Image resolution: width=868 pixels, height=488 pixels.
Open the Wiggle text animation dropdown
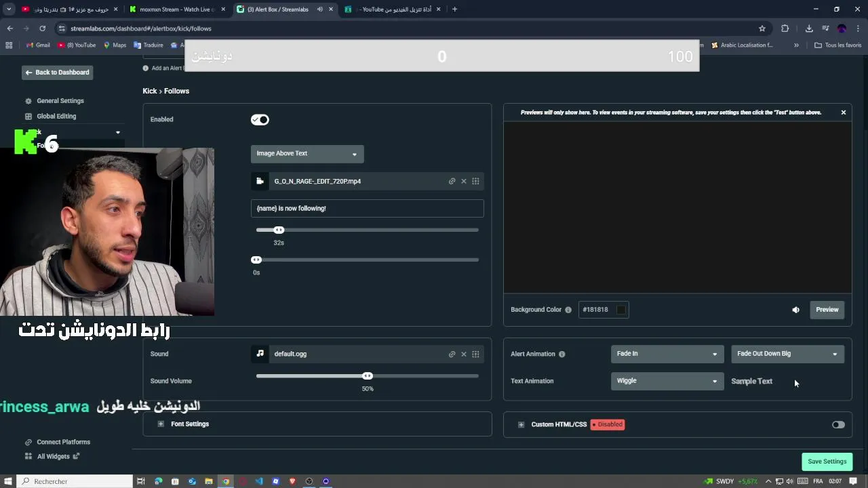point(667,381)
